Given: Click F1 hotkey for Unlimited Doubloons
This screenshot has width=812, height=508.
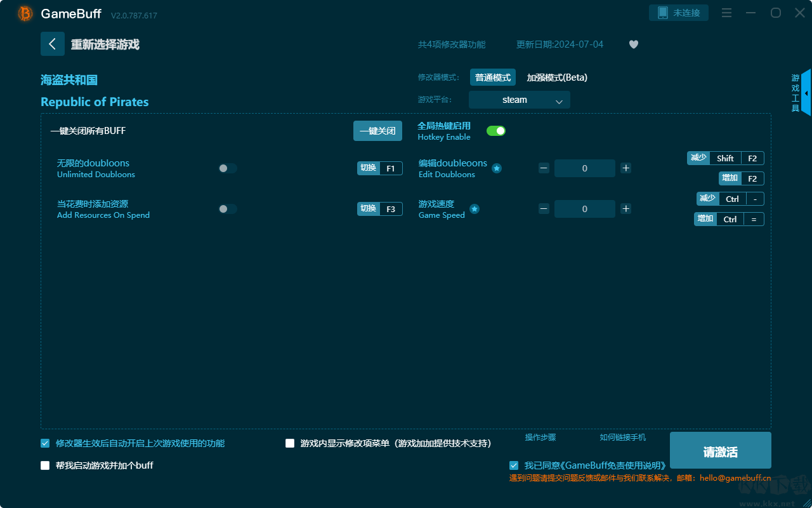Looking at the screenshot, I should point(380,168).
